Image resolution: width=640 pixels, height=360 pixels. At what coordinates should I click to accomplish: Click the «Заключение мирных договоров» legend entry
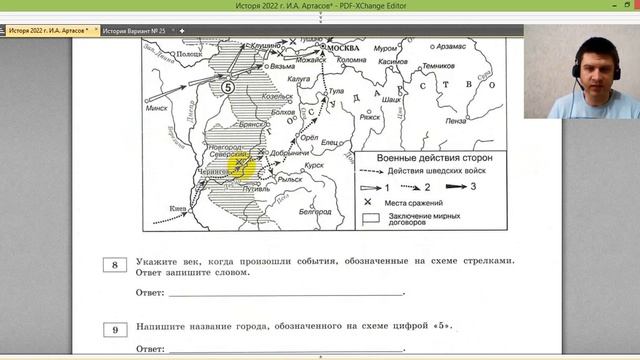pyautogui.click(x=424, y=219)
